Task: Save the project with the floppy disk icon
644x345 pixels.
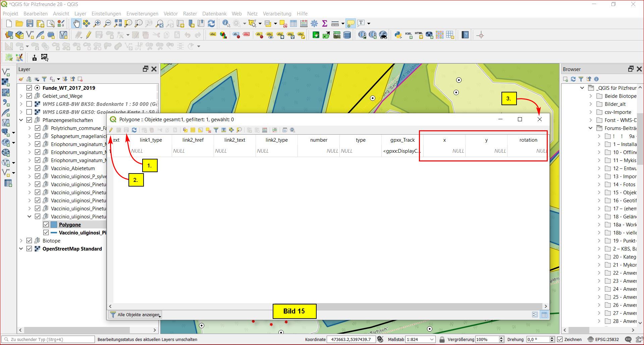Action: (x=30, y=23)
